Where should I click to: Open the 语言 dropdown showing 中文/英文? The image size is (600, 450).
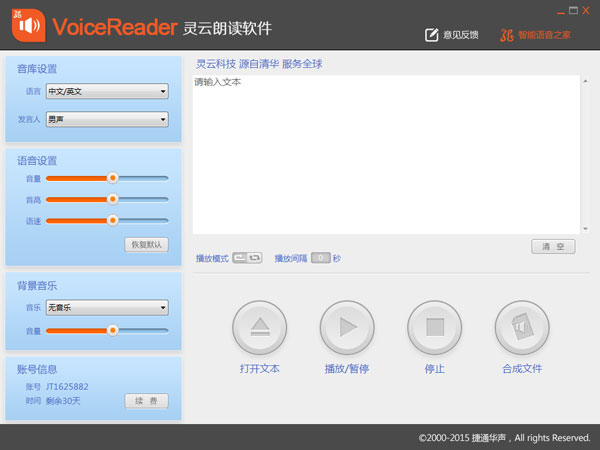point(107,91)
